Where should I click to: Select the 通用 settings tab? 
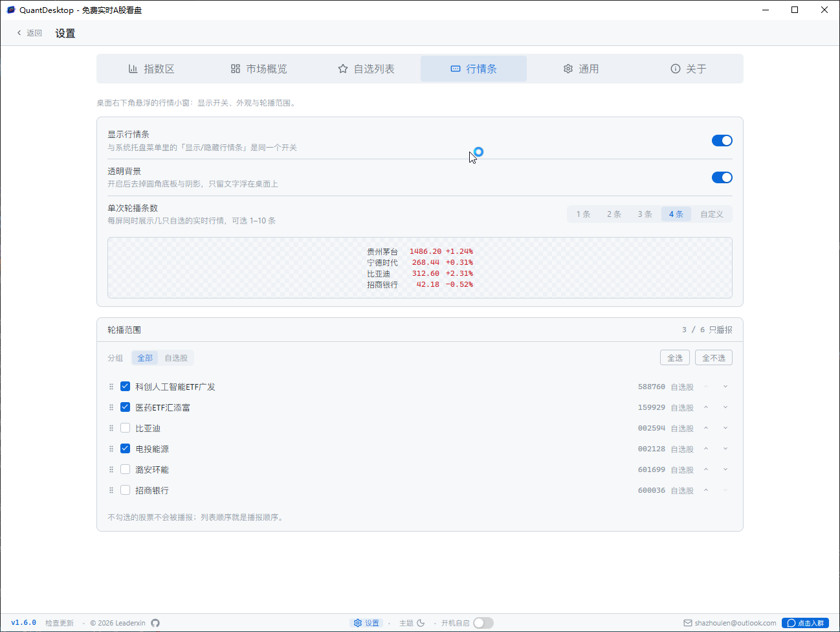point(581,69)
